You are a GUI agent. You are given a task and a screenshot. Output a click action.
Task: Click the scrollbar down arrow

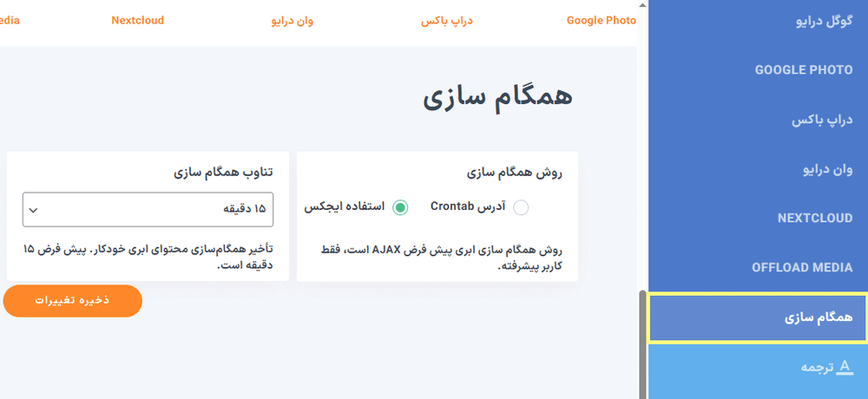pyautogui.click(x=642, y=393)
